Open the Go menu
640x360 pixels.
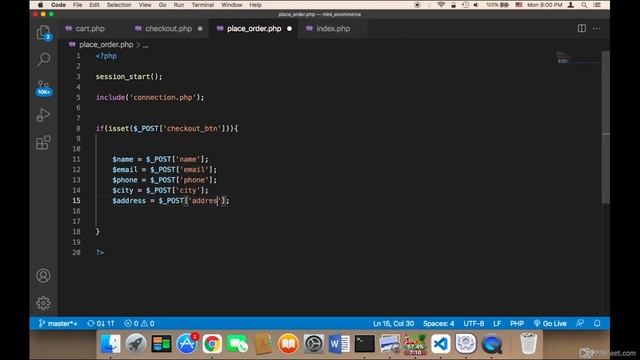click(x=162, y=5)
